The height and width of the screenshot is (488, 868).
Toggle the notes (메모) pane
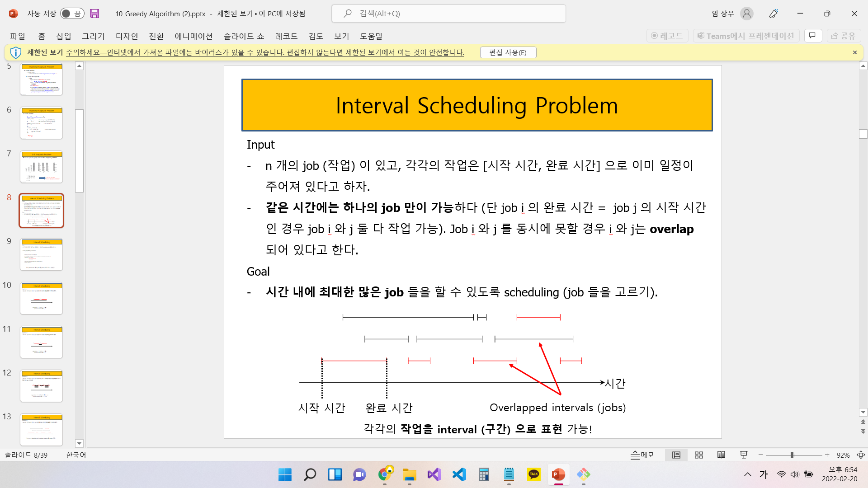click(642, 455)
